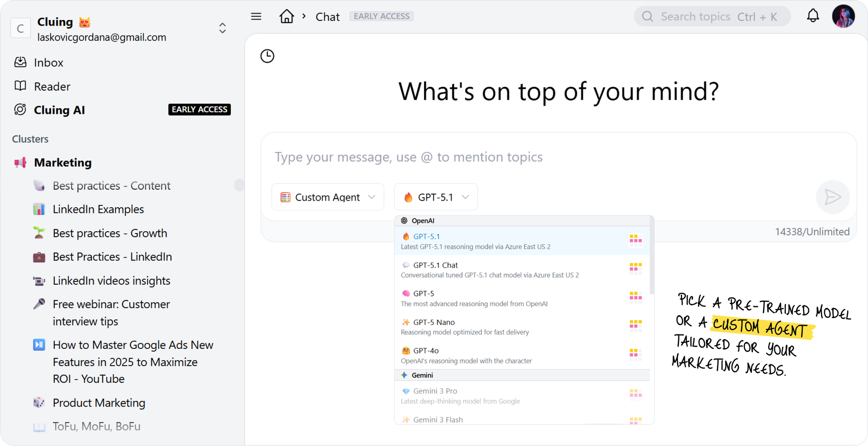
Task: Open the Inbox page
Action: click(x=49, y=62)
